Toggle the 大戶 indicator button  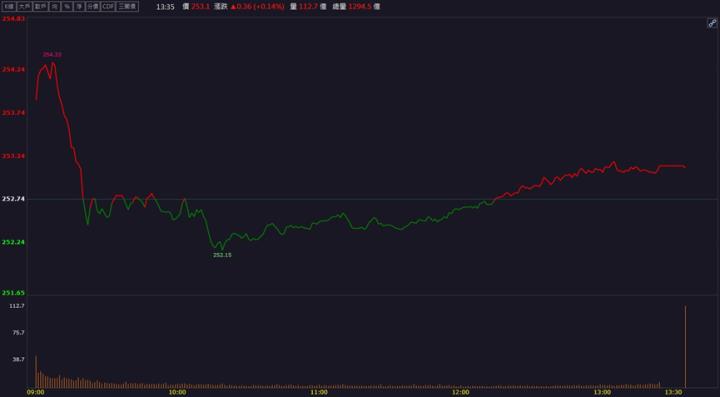pyautogui.click(x=24, y=6)
